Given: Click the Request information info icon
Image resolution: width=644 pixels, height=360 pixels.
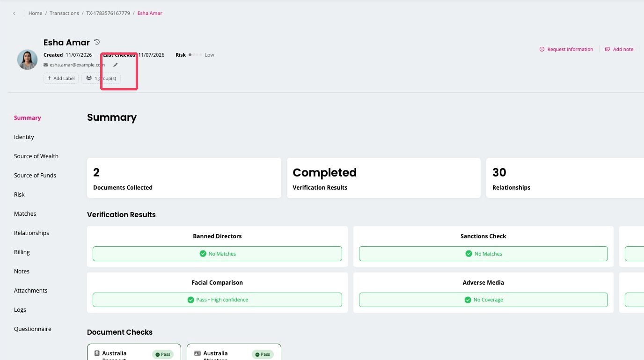Looking at the screenshot, I should click(x=542, y=49).
